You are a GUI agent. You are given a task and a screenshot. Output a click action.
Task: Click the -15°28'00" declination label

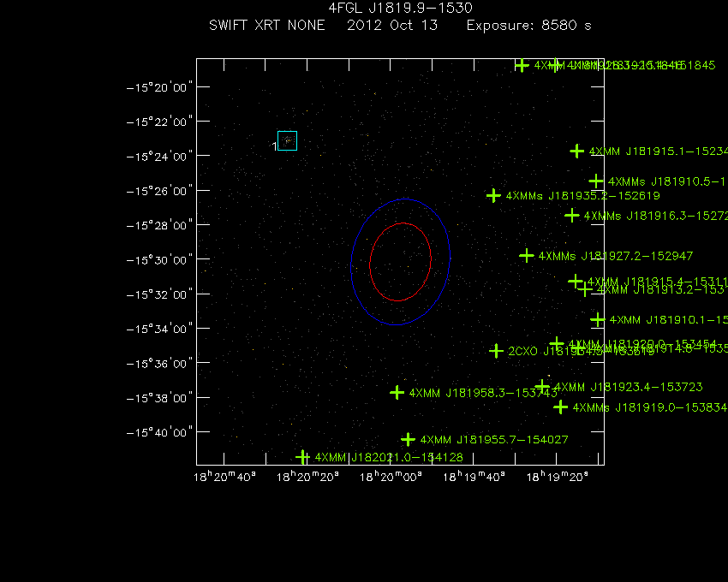159,226
